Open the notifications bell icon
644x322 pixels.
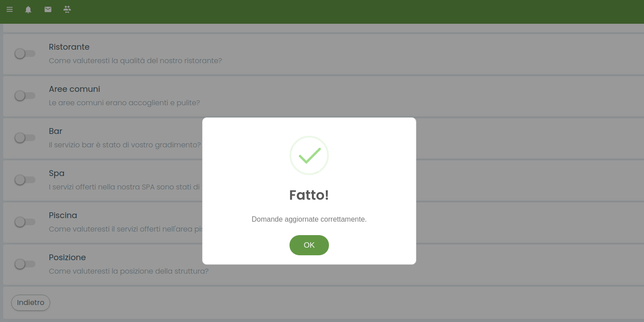(x=28, y=9)
